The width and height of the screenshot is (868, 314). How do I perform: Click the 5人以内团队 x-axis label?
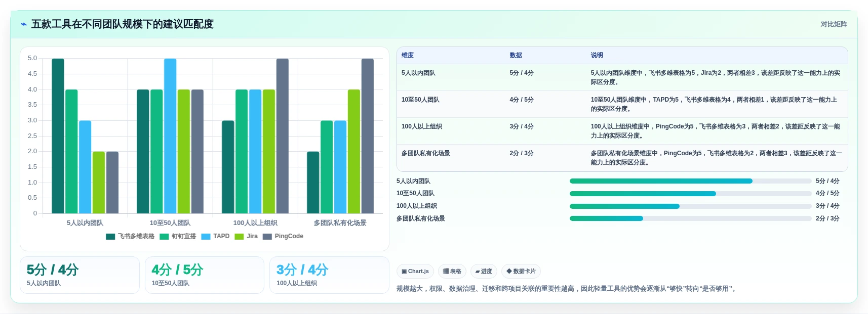tap(85, 223)
